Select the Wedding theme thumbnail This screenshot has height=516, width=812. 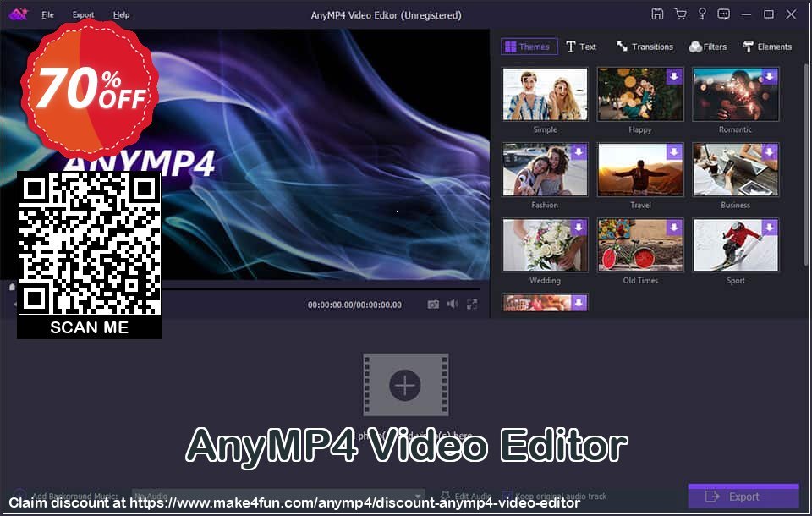(x=545, y=245)
